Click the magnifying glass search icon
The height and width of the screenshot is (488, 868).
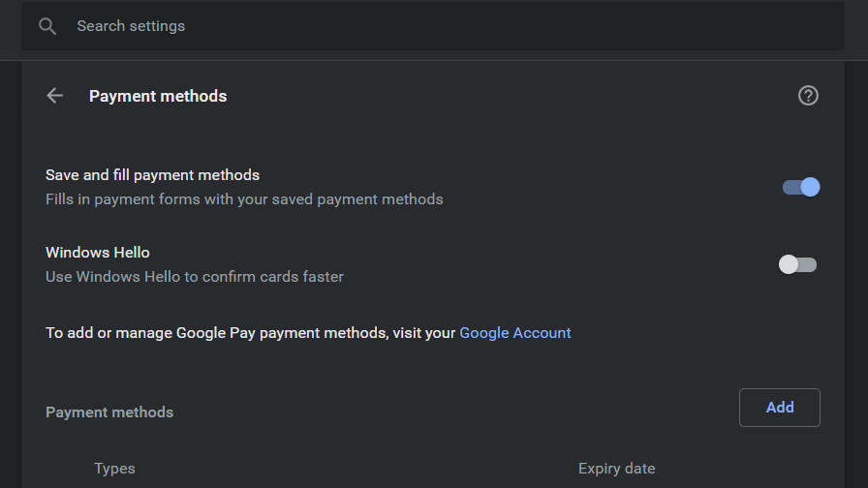point(47,26)
